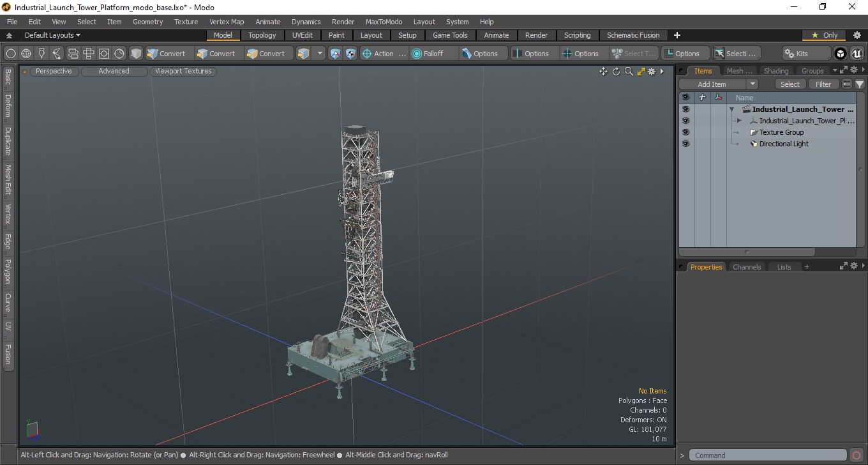Click the Add Item button
The image size is (868, 465).
tap(712, 84)
